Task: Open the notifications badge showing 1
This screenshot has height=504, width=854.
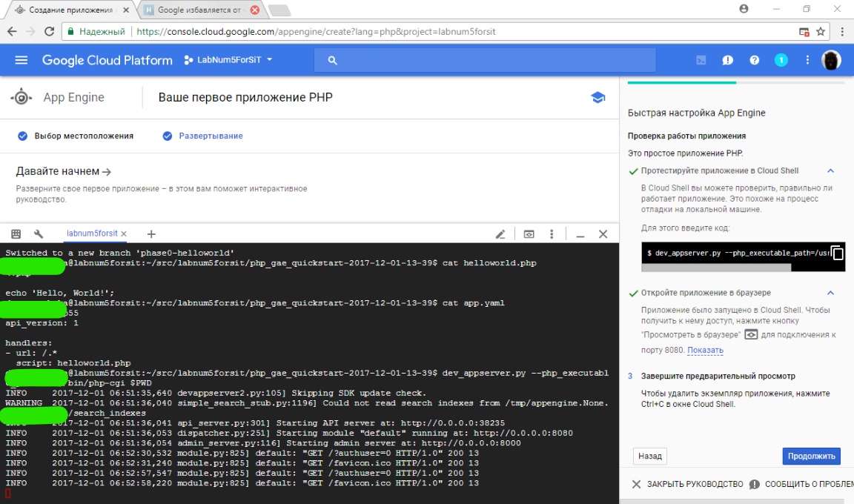Action: 781,60
